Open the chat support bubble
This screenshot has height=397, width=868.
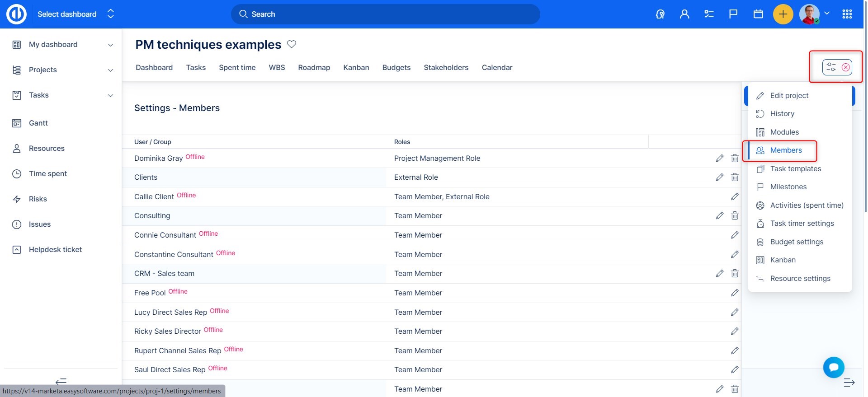pos(834,367)
